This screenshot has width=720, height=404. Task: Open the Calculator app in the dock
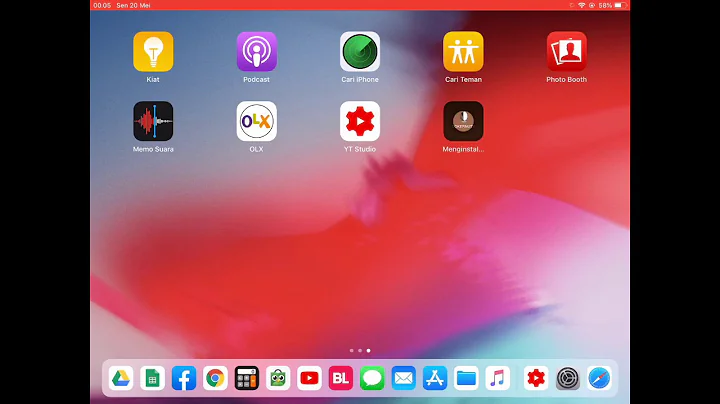(247, 378)
